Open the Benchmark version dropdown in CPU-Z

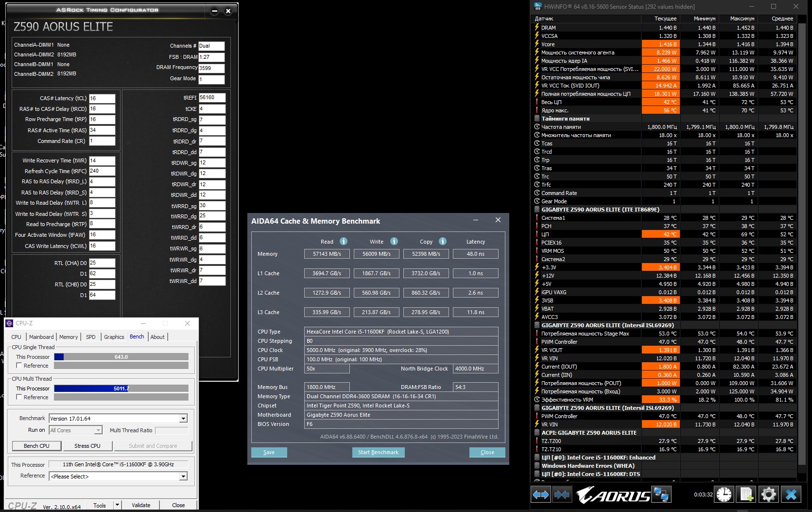tap(183, 419)
